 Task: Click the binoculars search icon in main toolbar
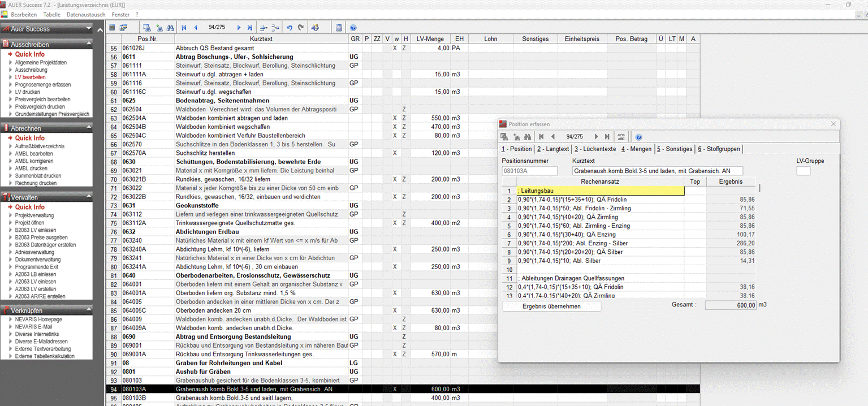coord(169,27)
